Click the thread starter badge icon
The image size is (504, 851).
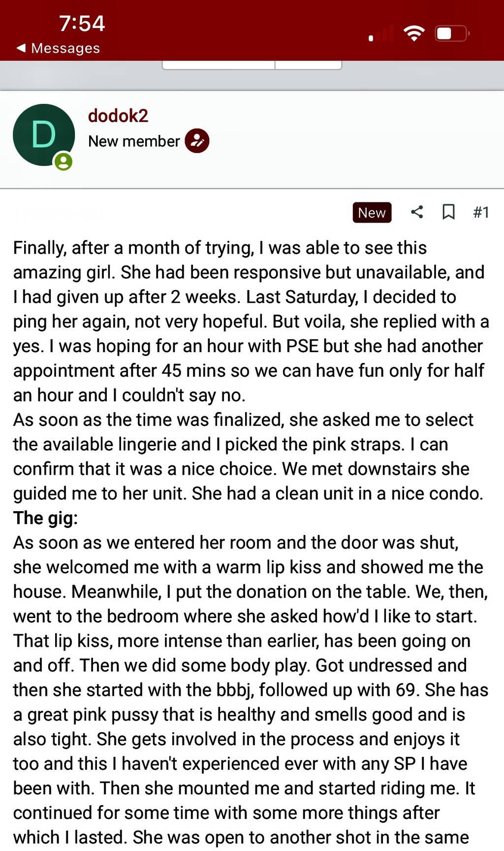197,141
